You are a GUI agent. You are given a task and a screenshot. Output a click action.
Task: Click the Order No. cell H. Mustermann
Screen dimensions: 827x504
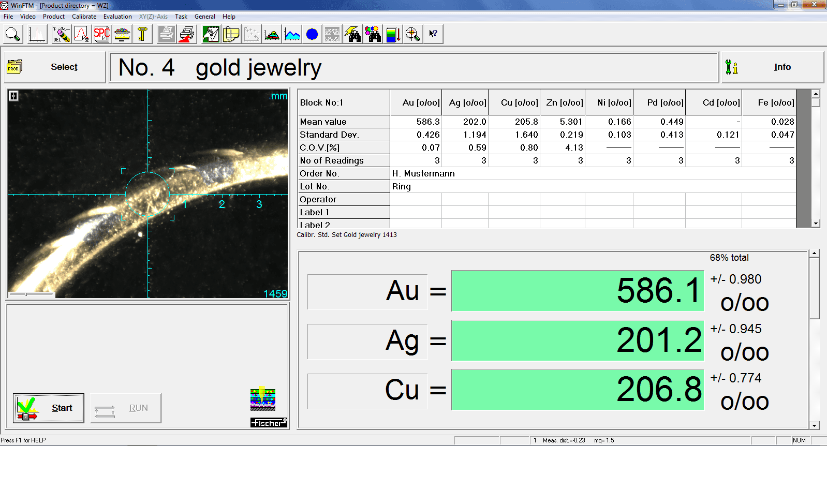(x=593, y=173)
